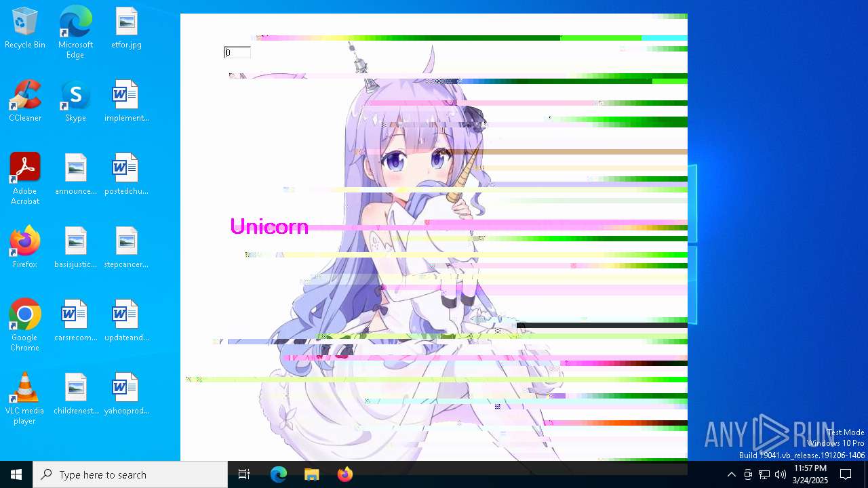
Task: Open the notification center icon
Action: (x=846, y=474)
